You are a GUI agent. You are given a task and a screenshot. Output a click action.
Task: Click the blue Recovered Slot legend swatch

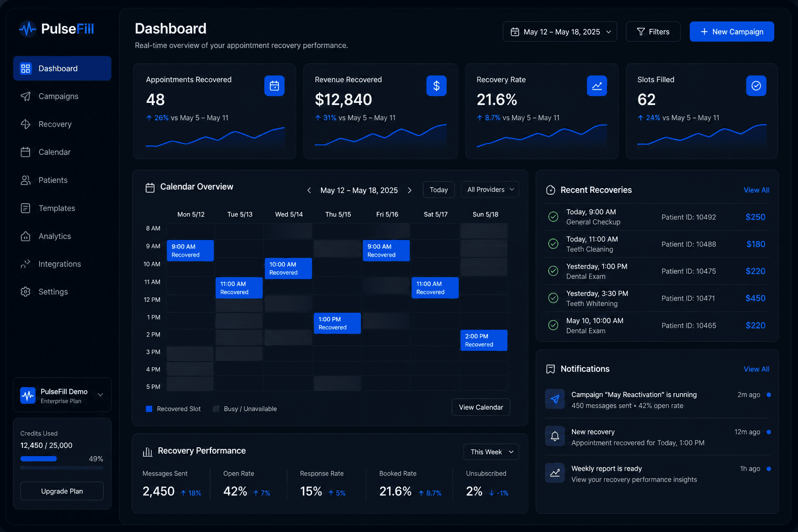click(x=149, y=409)
